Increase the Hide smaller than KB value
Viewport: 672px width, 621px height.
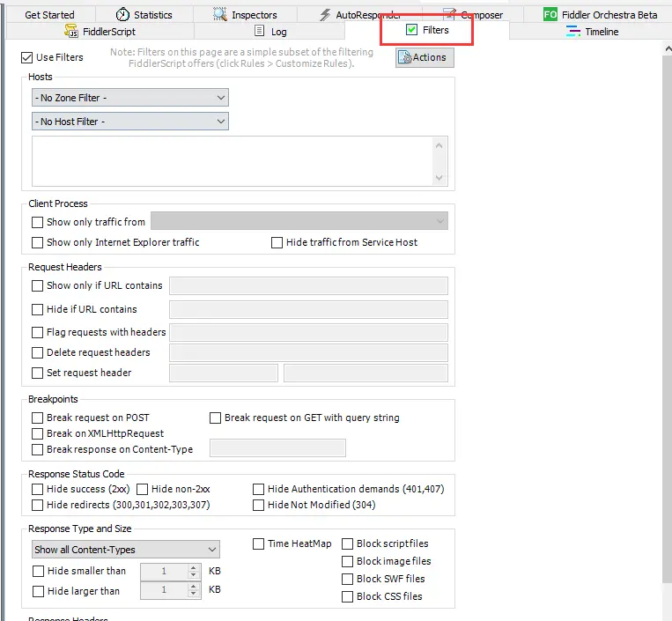click(193, 567)
